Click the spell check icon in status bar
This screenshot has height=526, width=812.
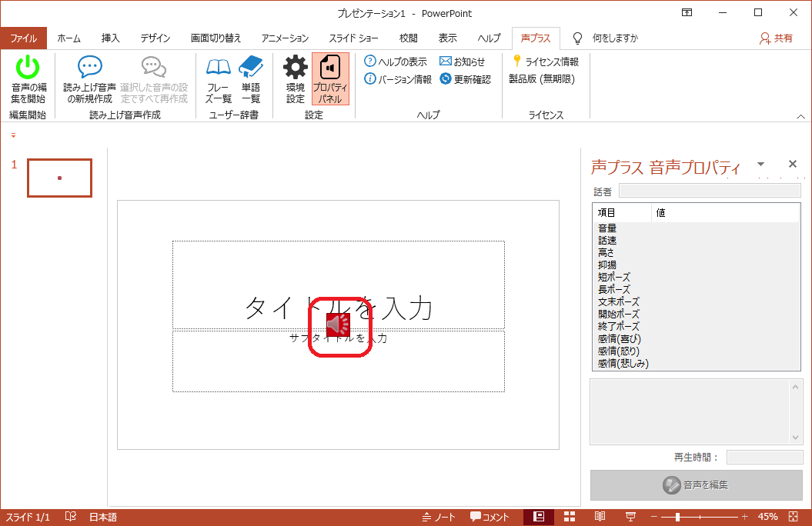(x=71, y=517)
